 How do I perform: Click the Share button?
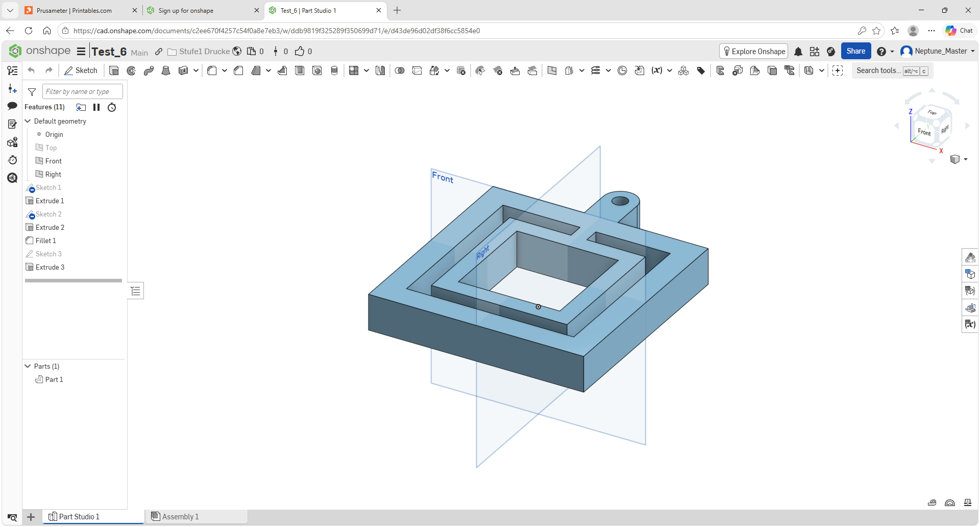tap(856, 51)
